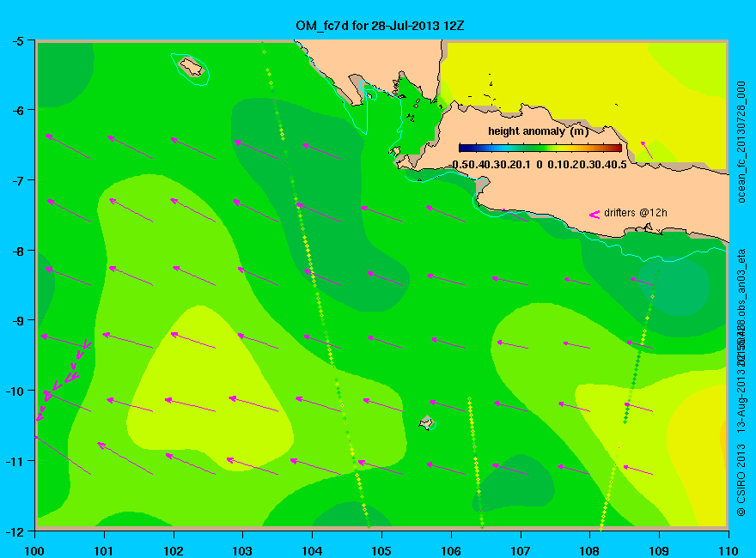Click the x-axis longitude label 109
Image resolution: width=756 pixels, height=558 pixels.
[x=659, y=551]
